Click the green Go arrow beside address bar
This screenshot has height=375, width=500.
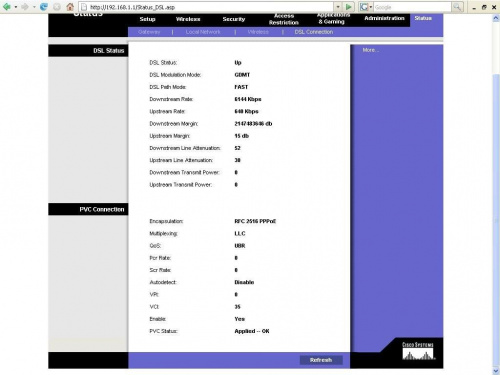348,7
